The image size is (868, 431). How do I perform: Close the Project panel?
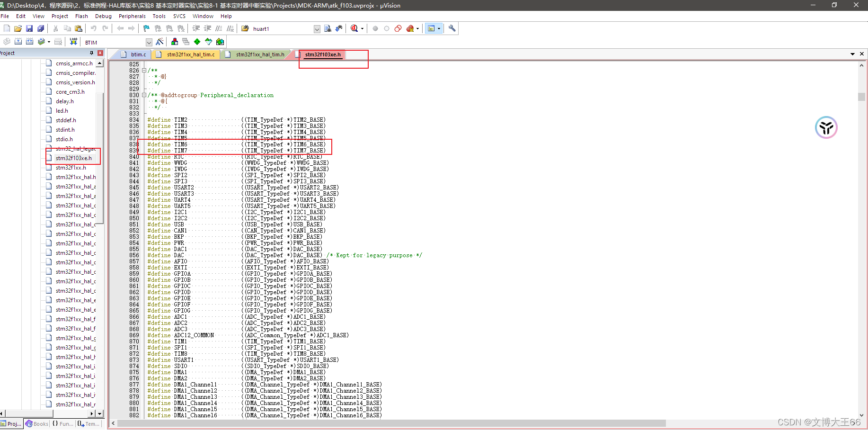pyautogui.click(x=100, y=53)
